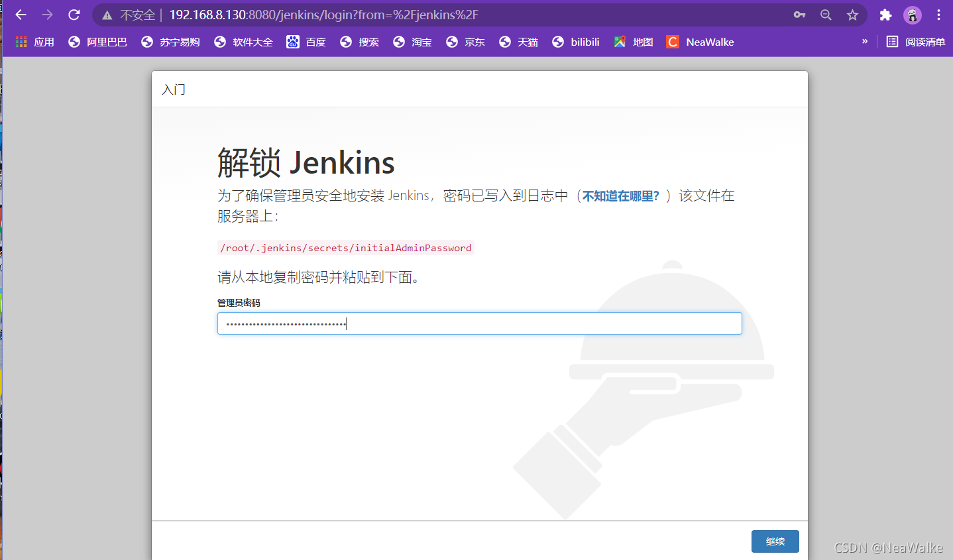Image resolution: width=953 pixels, height=560 pixels.
Task: Click the 管理员密码 field label
Action: pyautogui.click(x=239, y=303)
